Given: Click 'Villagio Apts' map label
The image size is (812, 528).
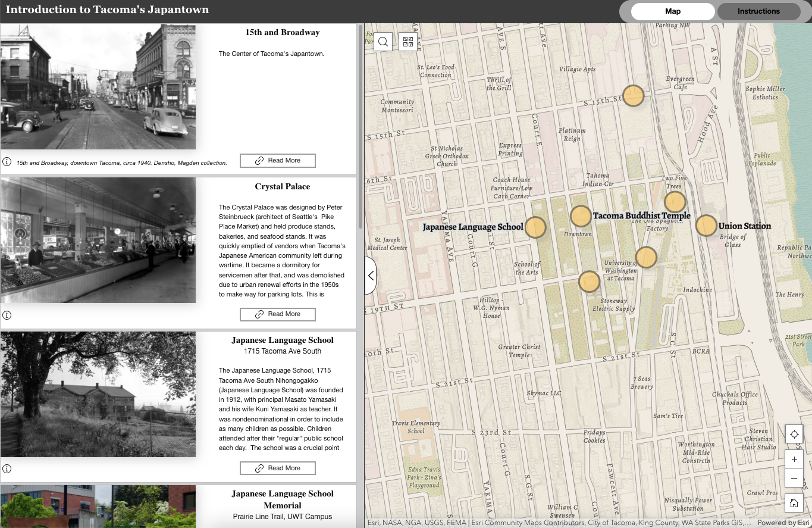Looking at the screenshot, I should coord(577,69).
